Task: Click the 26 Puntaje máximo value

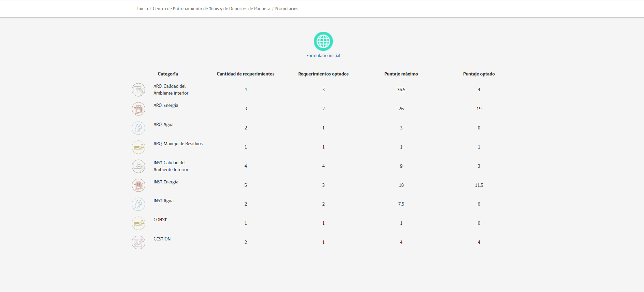Action: click(401, 109)
